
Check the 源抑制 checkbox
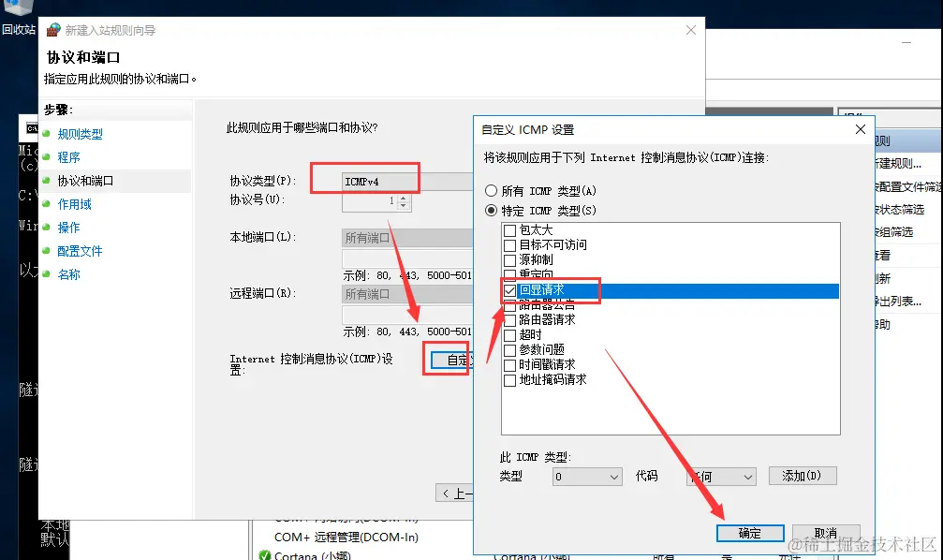coord(509,260)
